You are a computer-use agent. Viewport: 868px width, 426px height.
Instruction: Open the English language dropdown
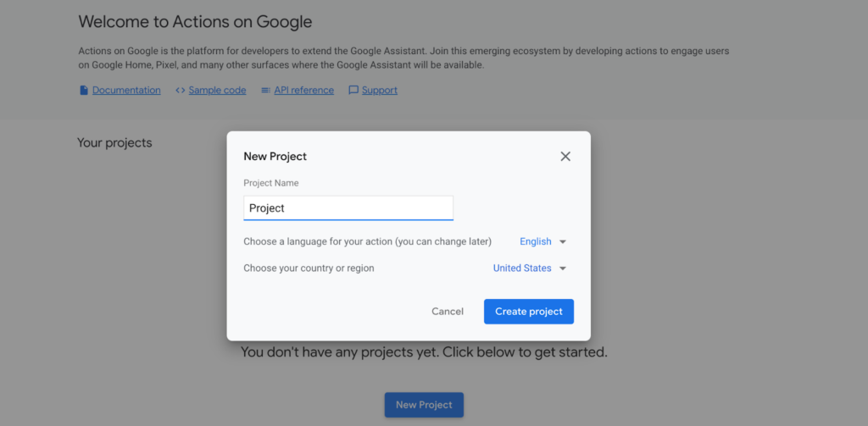tap(536, 241)
